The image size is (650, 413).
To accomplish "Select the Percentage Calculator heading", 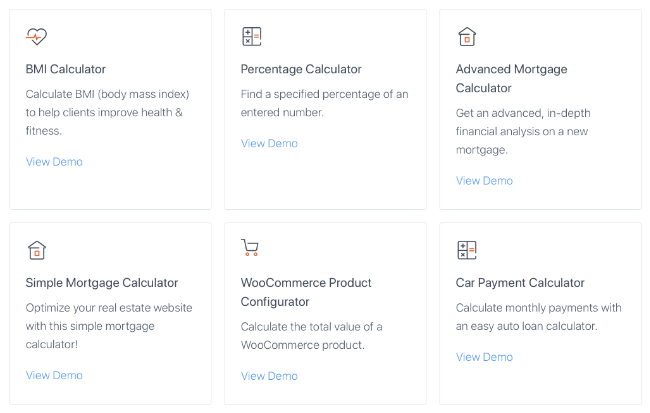I will click(301, 69).
